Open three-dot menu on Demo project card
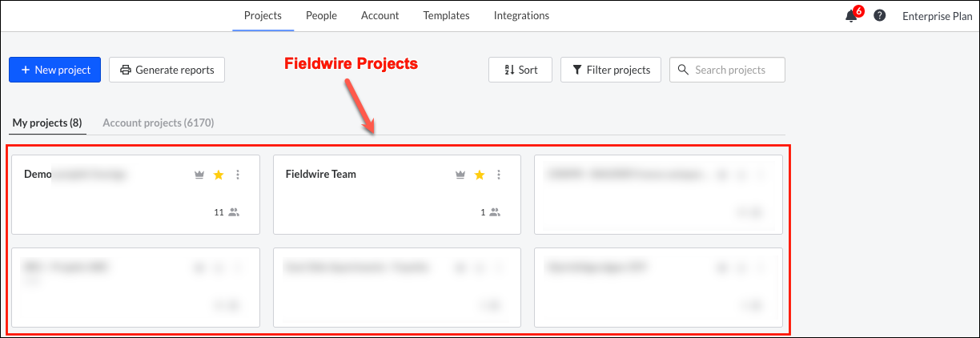 [x=238, y=175]
